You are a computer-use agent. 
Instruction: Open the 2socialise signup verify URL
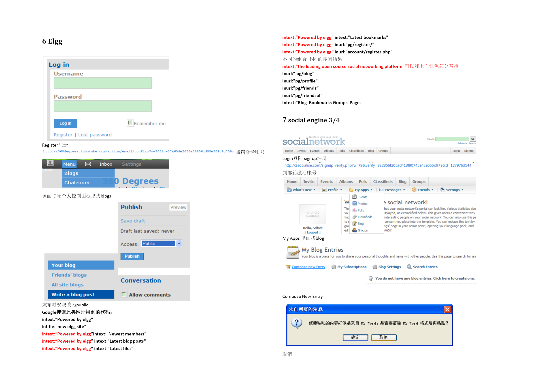point(378,165)
